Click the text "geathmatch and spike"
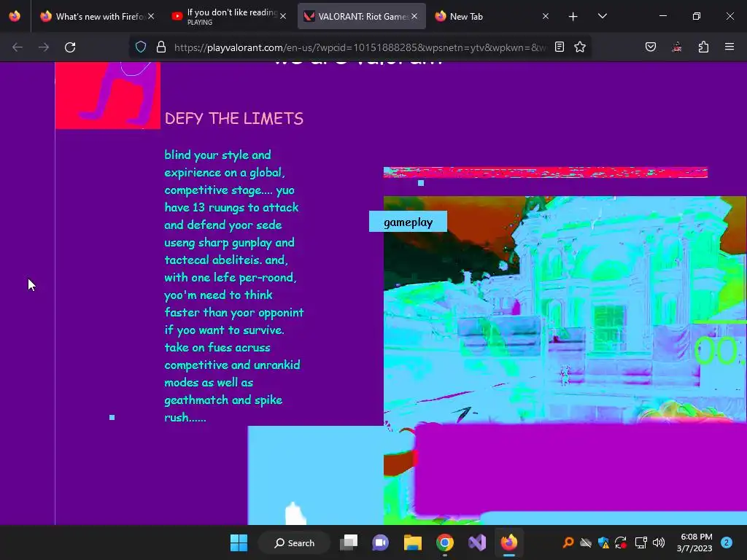Screen dimensions: 747x560 point(223,400)
